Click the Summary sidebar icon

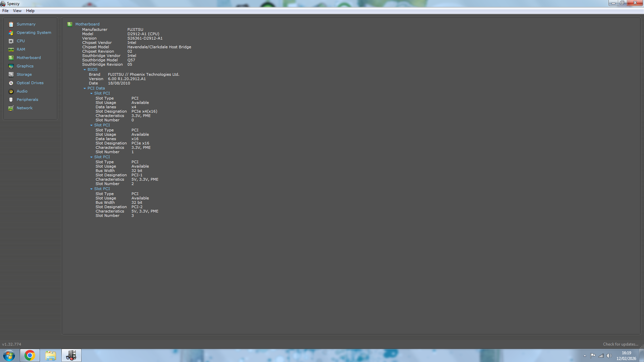tap(11, 24)
